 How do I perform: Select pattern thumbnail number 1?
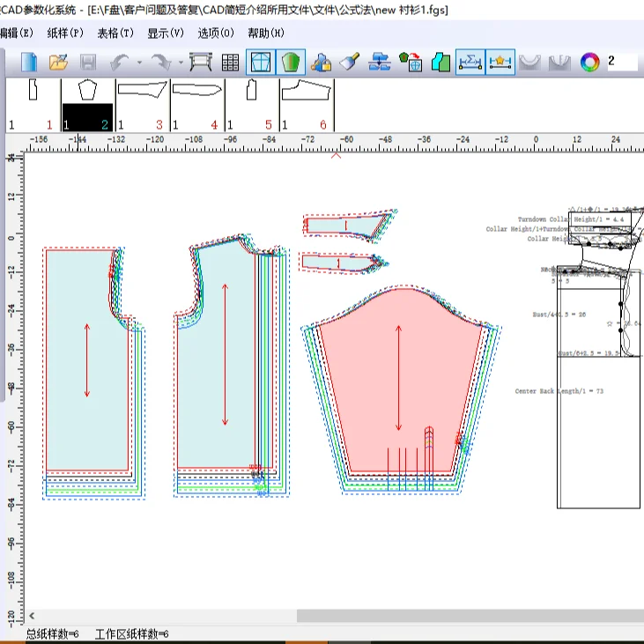click(33, 105)
